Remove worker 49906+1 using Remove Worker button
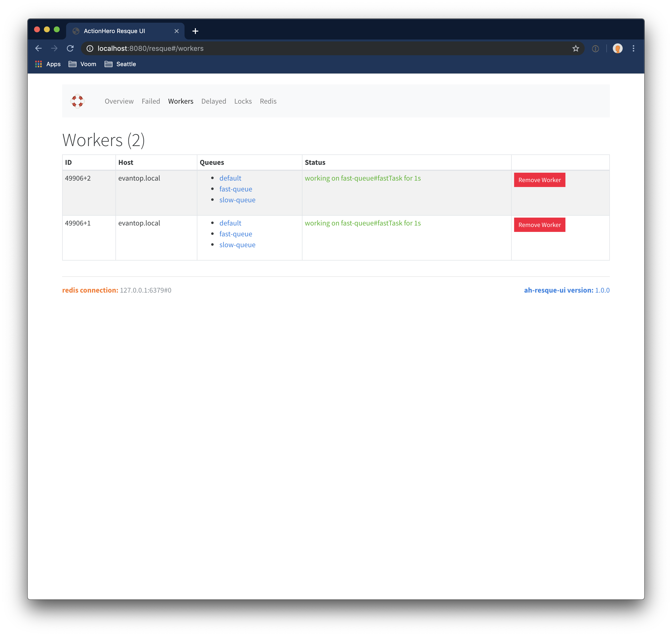The width and height of the screenshot is (672, 636). pyautogui.click(x=539, y=225)
